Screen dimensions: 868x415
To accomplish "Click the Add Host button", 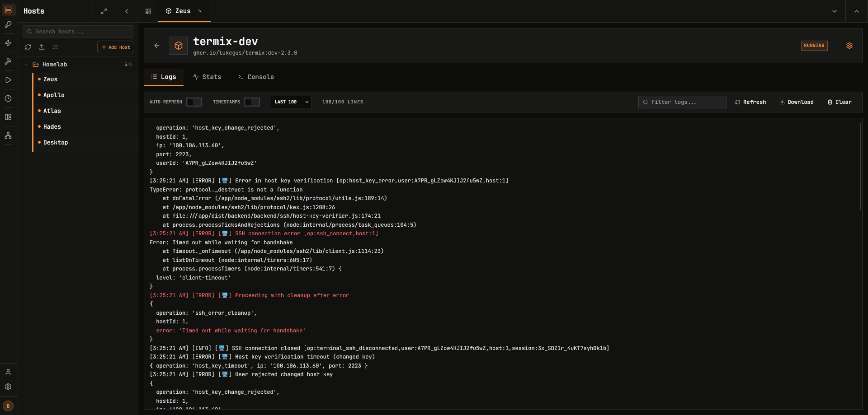I will pyautogui.click(x=116, y=47).
